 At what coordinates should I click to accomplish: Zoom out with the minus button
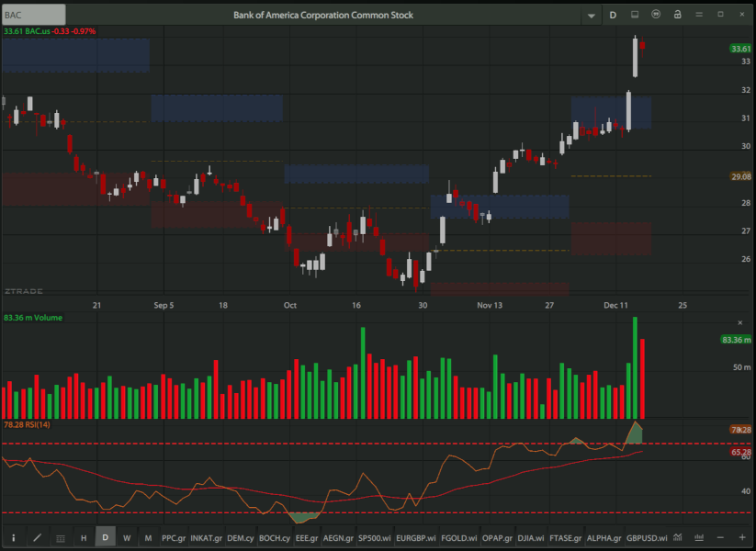(x=719, y=537)
